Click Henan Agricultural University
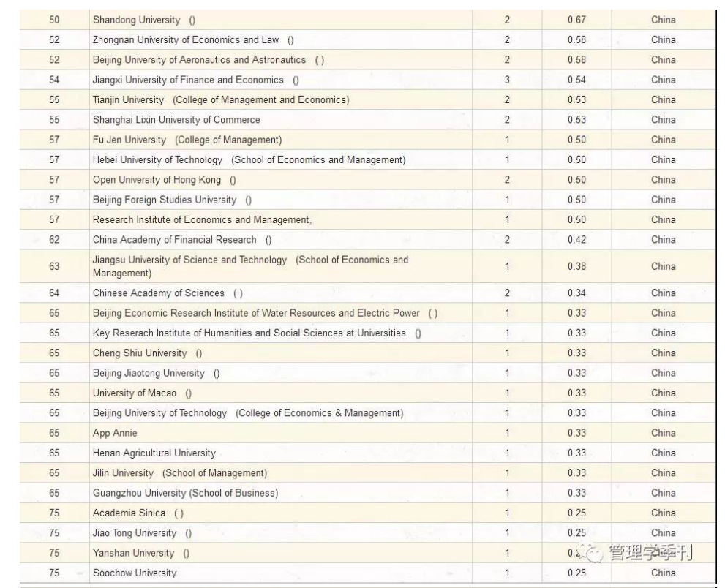725x588 pixels. [154, 453]
